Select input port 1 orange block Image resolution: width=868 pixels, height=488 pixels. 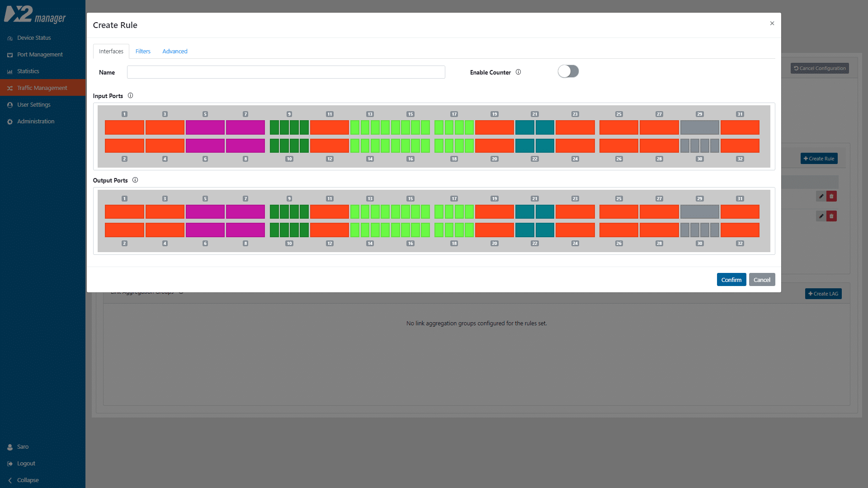coord(124,127)
